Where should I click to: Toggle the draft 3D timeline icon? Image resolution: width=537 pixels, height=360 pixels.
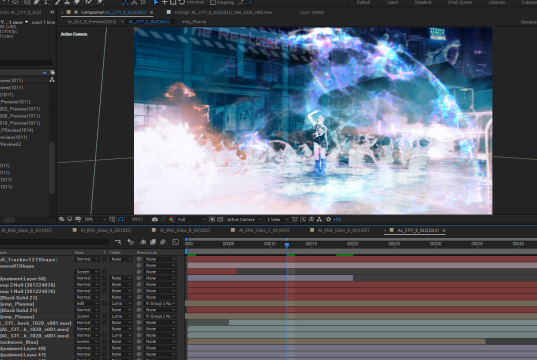tap(130, 242)
